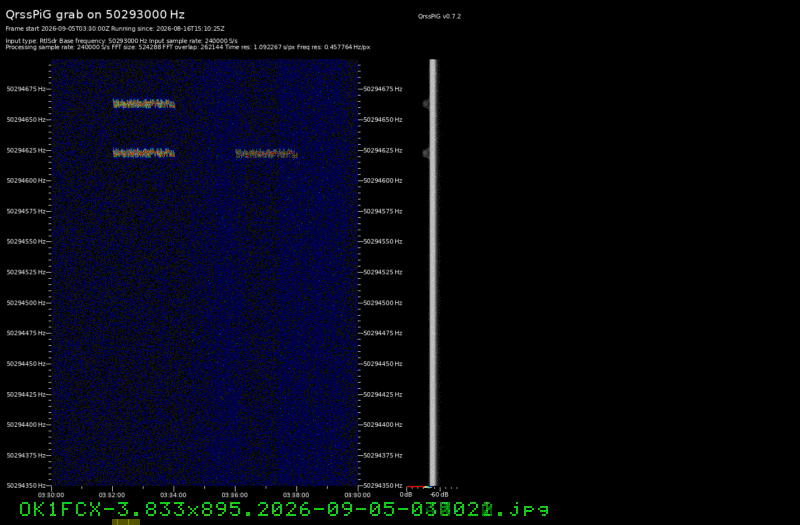
Task: Click the 50294400 Hz label on the right axis
Action: 383,424
